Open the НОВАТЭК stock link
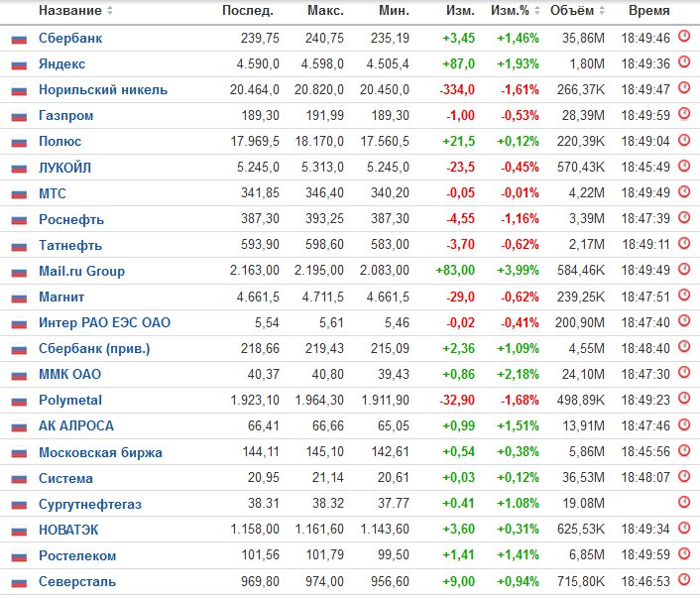 click(x=68, y=531)
